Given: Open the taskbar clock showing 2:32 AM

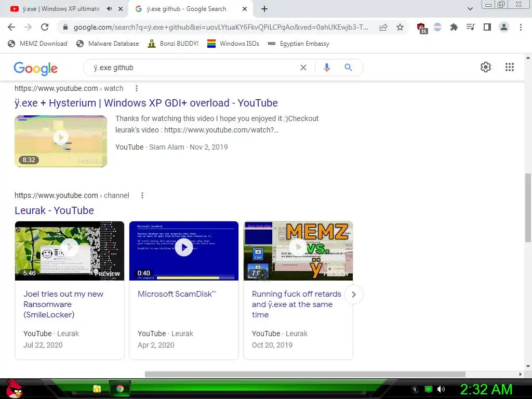Looking at the screenshot, I should [x=486, y=389].
